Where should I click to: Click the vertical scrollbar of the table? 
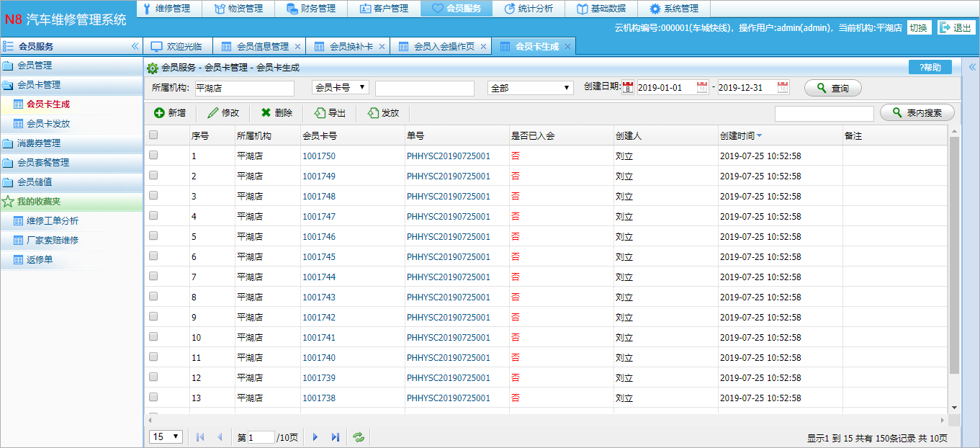[954, 256]
